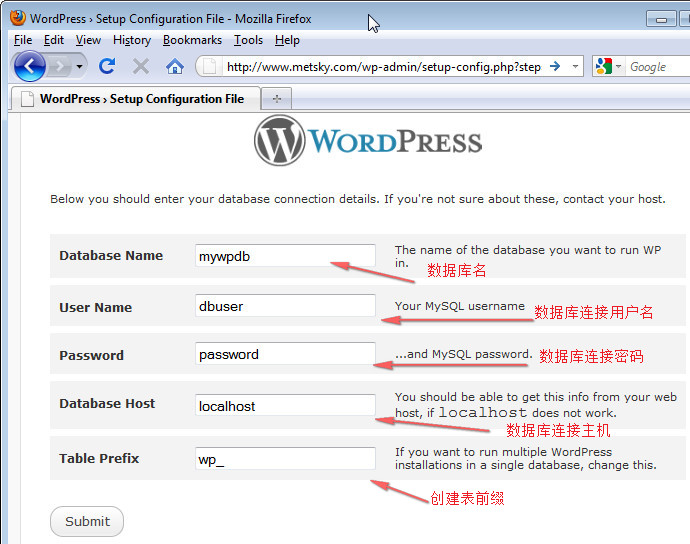Click the Google search box
The height and width of the screenshot is (544, 690).
658,67
